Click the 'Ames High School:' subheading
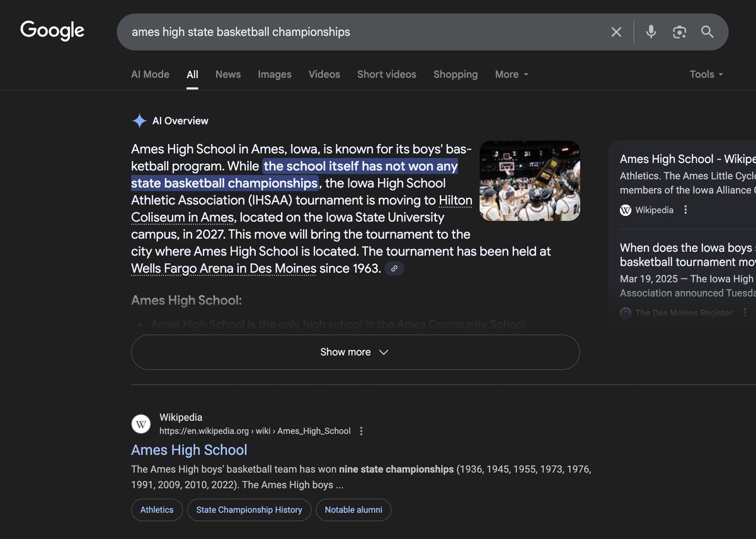756x539 pixels. pyautogui.click(x=186, y=300)
